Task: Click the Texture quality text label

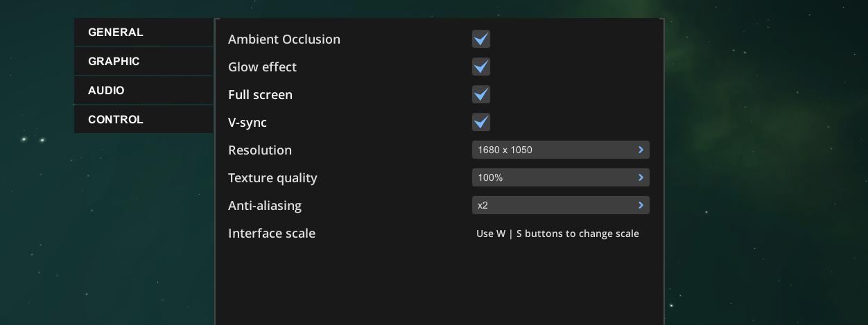Action: coord(272,178)
